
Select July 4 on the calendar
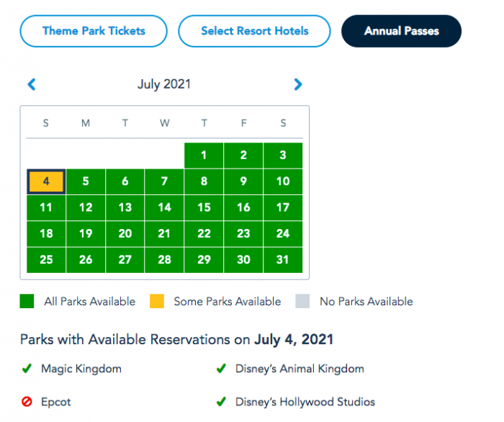[46, 181]
